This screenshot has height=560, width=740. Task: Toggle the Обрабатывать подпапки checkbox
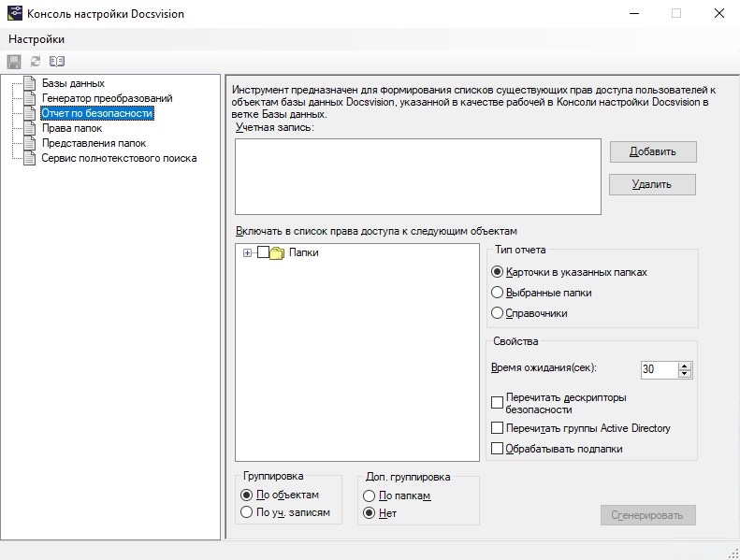pyautogui.click(x=498, y=449)
